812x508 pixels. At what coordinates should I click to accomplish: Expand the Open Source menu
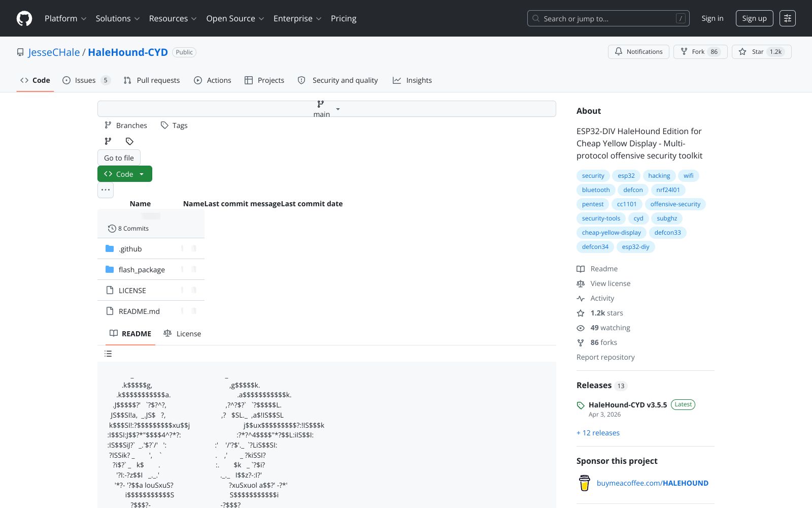pos(235,18)
